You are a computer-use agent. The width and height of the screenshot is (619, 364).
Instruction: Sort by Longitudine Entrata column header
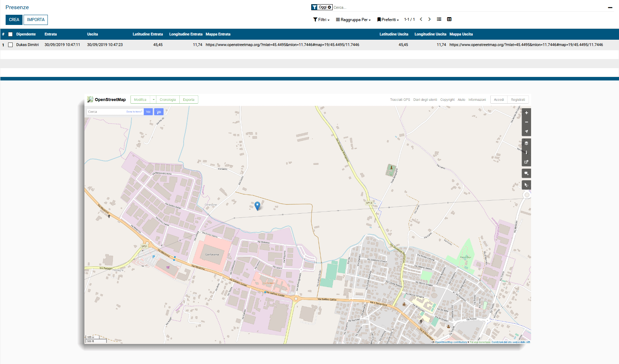pyautogui.click(x=186, y=34)
